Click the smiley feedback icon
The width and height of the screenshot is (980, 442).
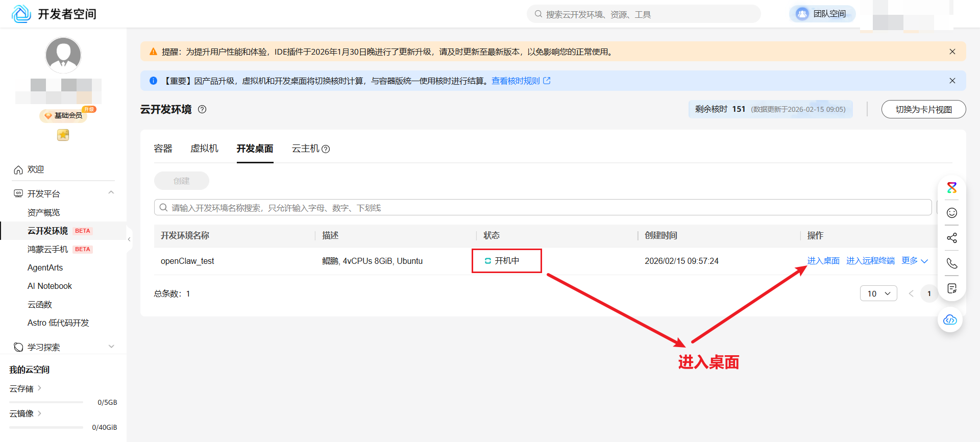(x=951, y=213)
